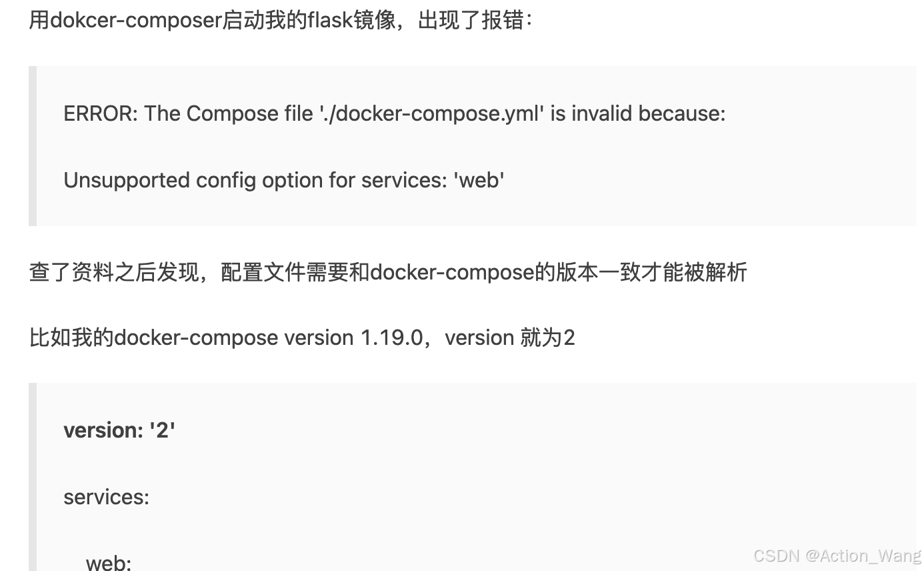
Task: Click the '1.19.0' version number
Action: coord(391,338)
